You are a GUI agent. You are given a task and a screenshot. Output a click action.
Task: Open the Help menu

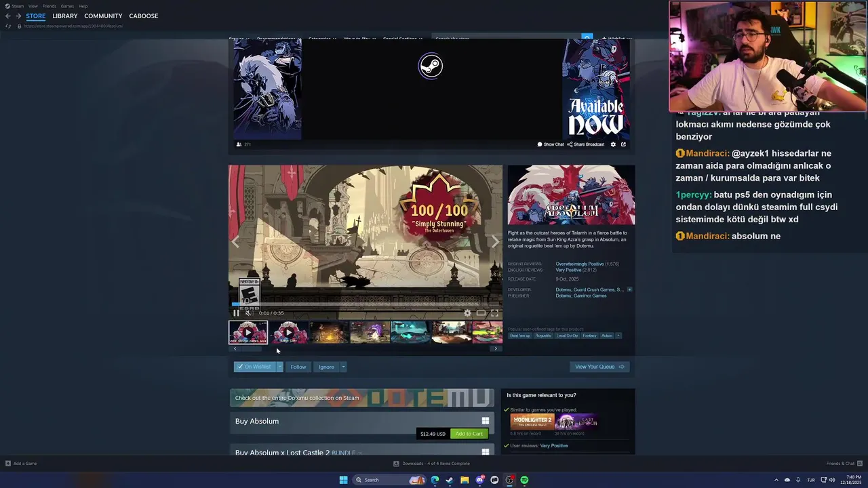[x=83, y=6]
